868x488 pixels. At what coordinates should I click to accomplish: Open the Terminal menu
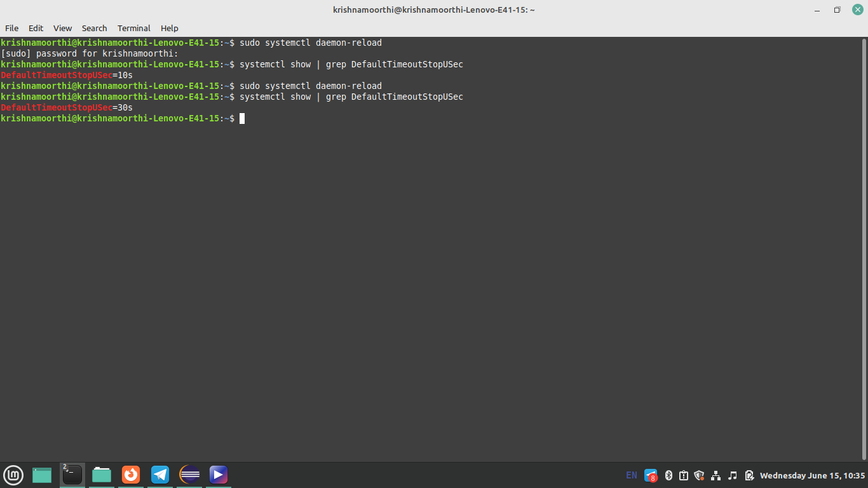tap(133, 28)
